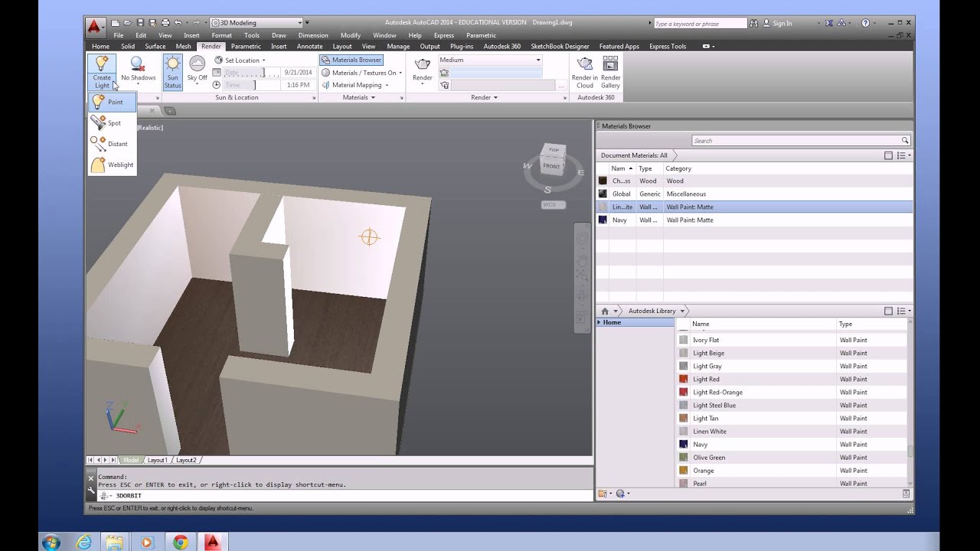Viewport: 980px width, 551px height.
Task: Open Render in Cloud
Action: coord(585,72)
